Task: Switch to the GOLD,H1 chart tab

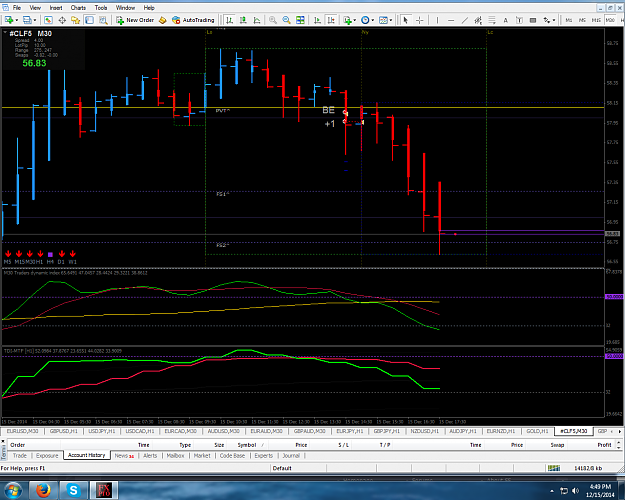Action: (x=537, y=431)
